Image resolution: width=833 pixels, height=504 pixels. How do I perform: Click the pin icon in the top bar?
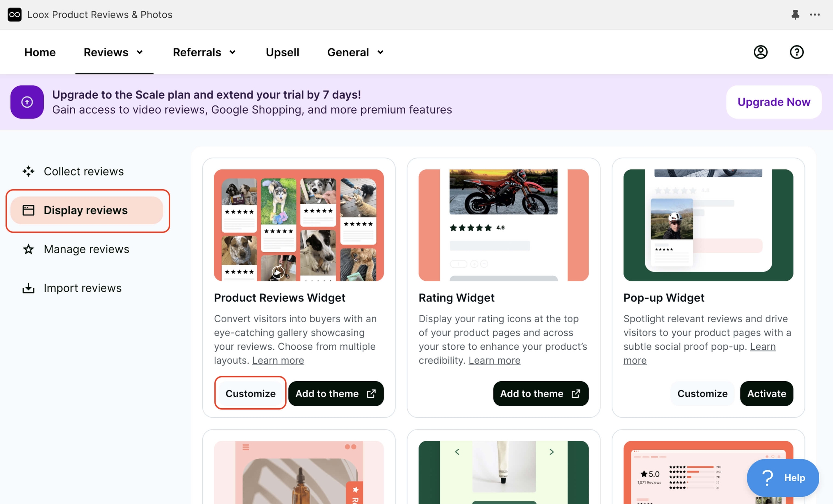tap(795, 14)
